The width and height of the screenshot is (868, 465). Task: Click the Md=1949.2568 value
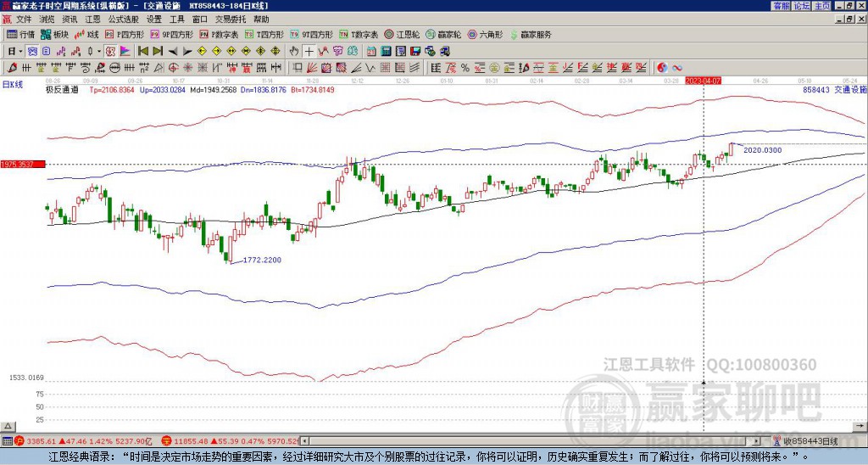point(213,89)
